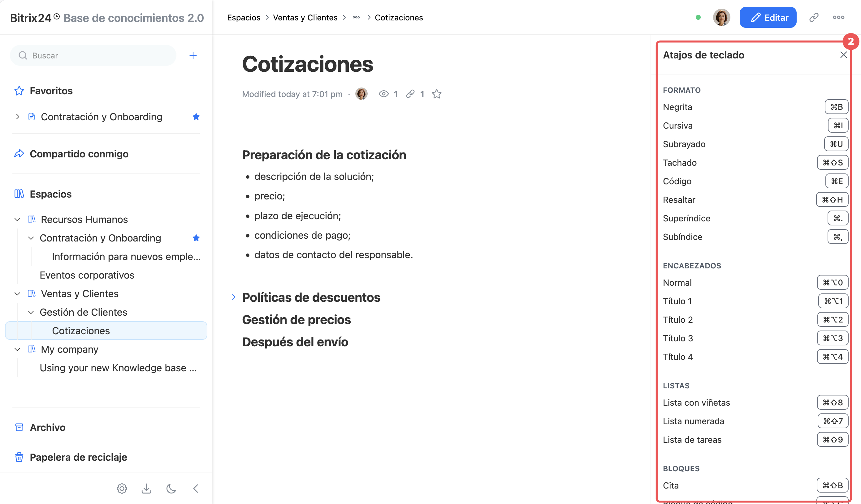Viewport: 861px width, 504px height.
Task: Toggle favorite star beside page metadata
Action: point(437,94)
